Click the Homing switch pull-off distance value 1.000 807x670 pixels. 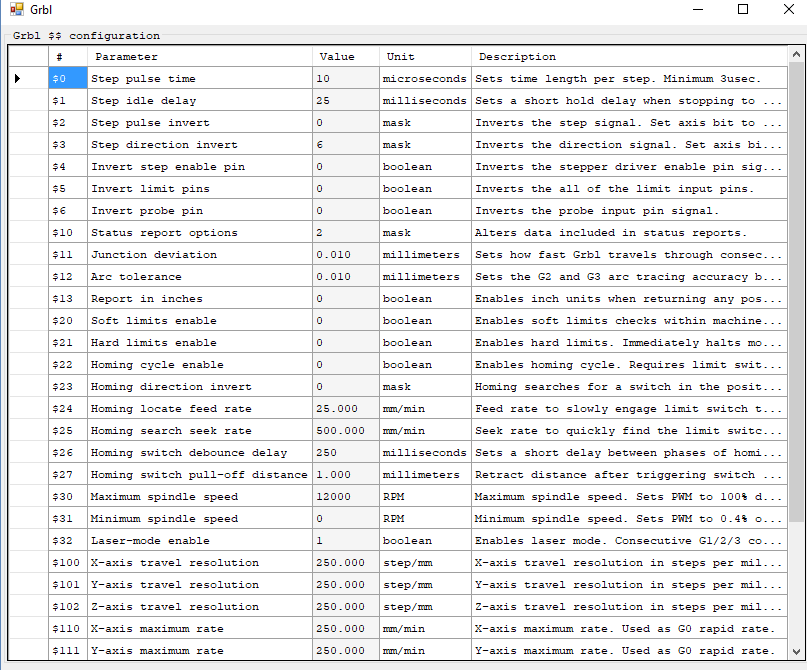tap(346, 474)
